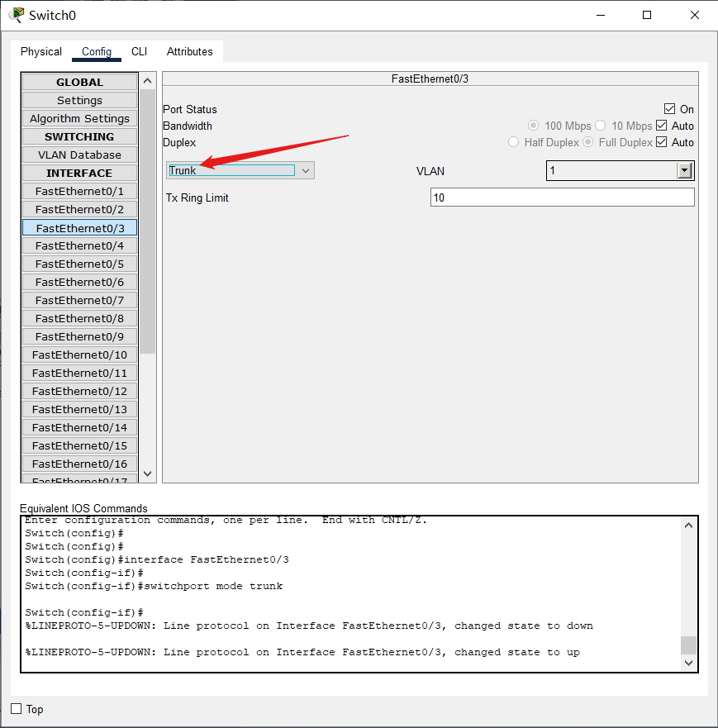Close the Switch0 window
The height and width of the screenshot is (728, 718).
[x=695, y=16]
